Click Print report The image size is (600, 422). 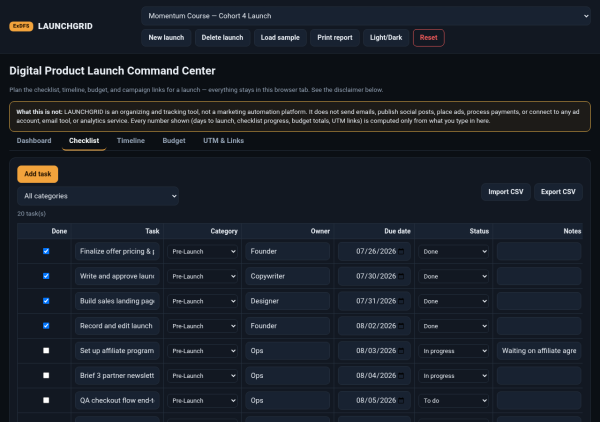coord(335,38)
